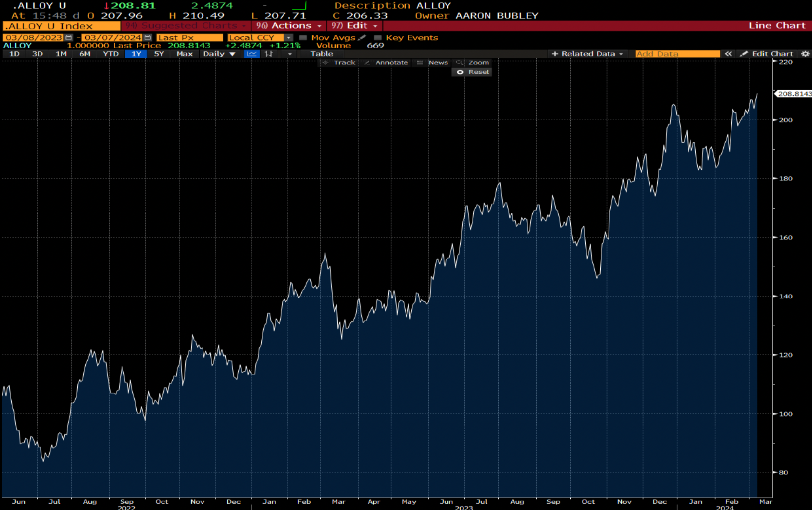Enable the Mov Avgs checkbox
This screenshot has width=812, height=510.
303,38
